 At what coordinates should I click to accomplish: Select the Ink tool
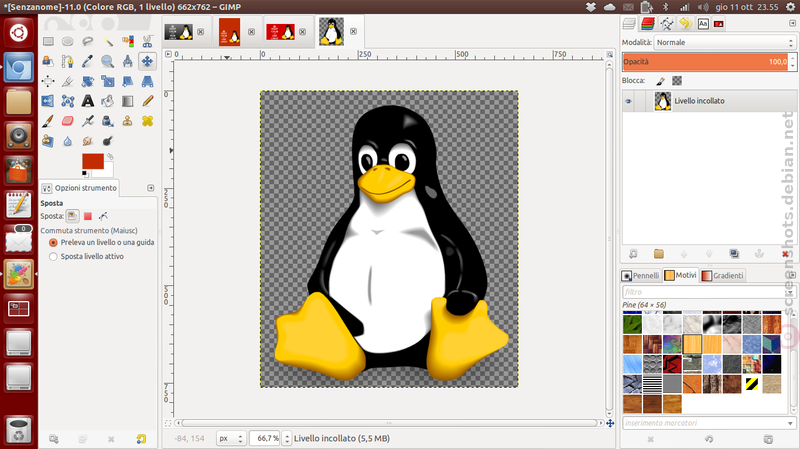[x=108, y=121]
